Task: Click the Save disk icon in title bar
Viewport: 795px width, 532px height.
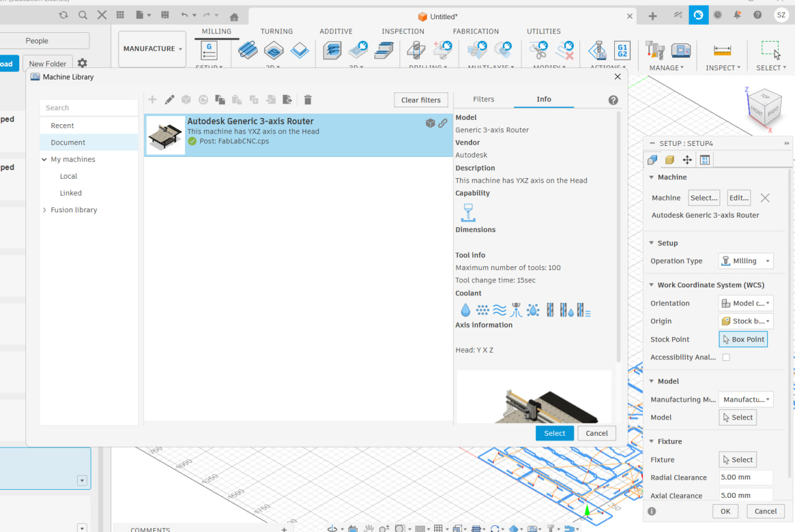Action: click(x=165, y=16)
